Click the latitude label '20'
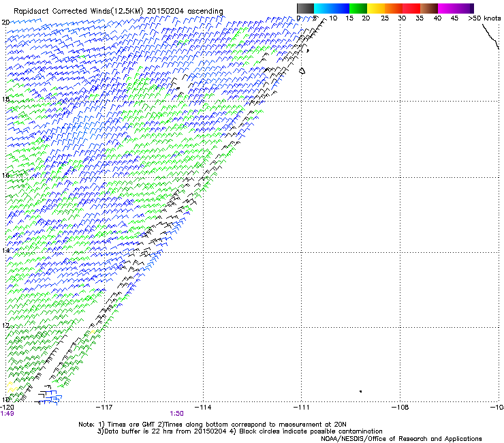This screenshot has width=504, height=443. pyautogui.click(x=5, y=22)
